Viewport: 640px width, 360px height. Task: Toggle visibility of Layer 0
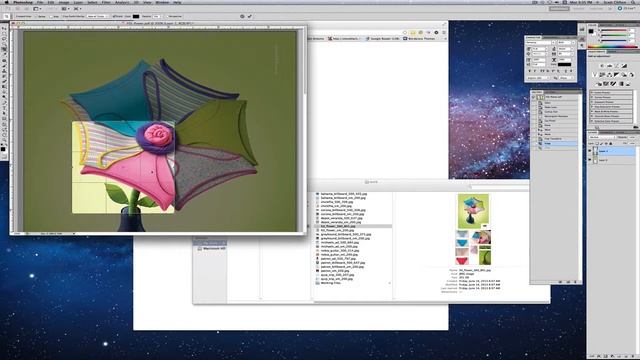(x=590, y=160)
